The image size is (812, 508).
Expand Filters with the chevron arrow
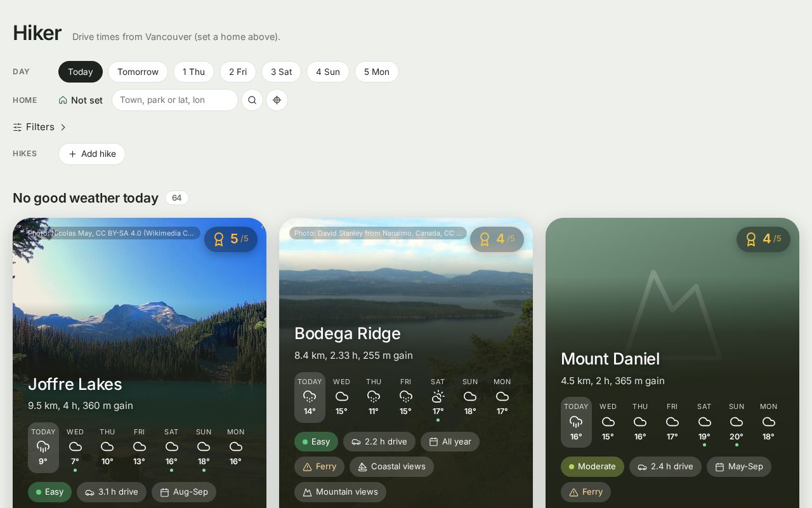pos(63,127)
